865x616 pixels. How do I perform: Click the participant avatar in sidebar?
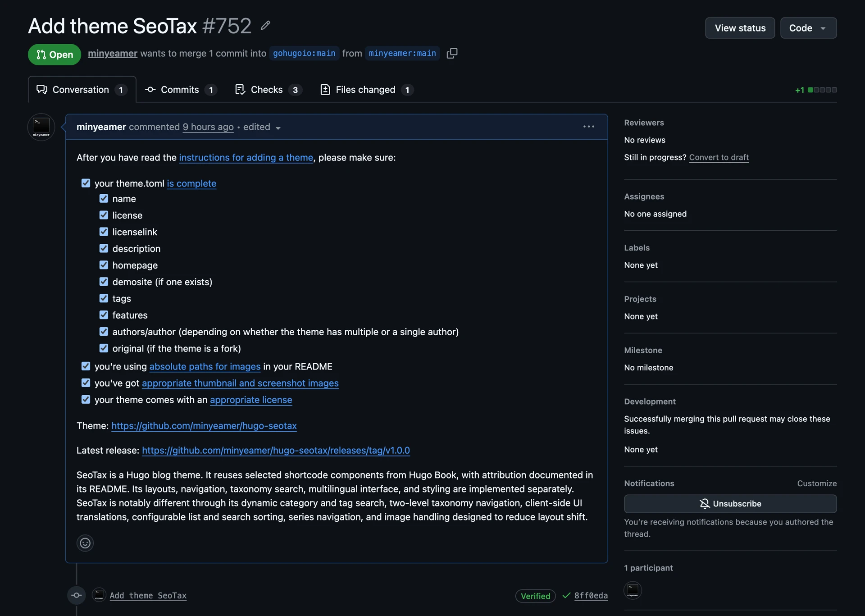633,590
